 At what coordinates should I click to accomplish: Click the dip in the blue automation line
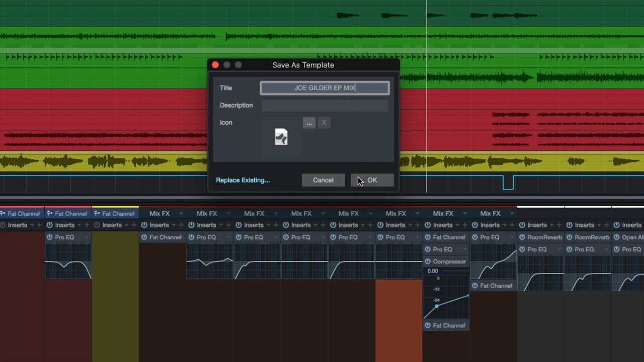coord(508,183)
